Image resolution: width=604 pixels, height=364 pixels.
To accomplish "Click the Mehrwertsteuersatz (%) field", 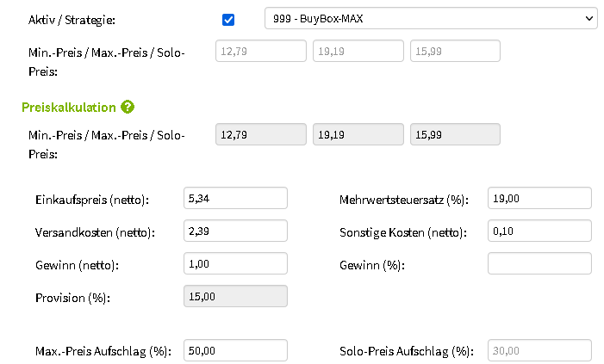I will (539, 198).
